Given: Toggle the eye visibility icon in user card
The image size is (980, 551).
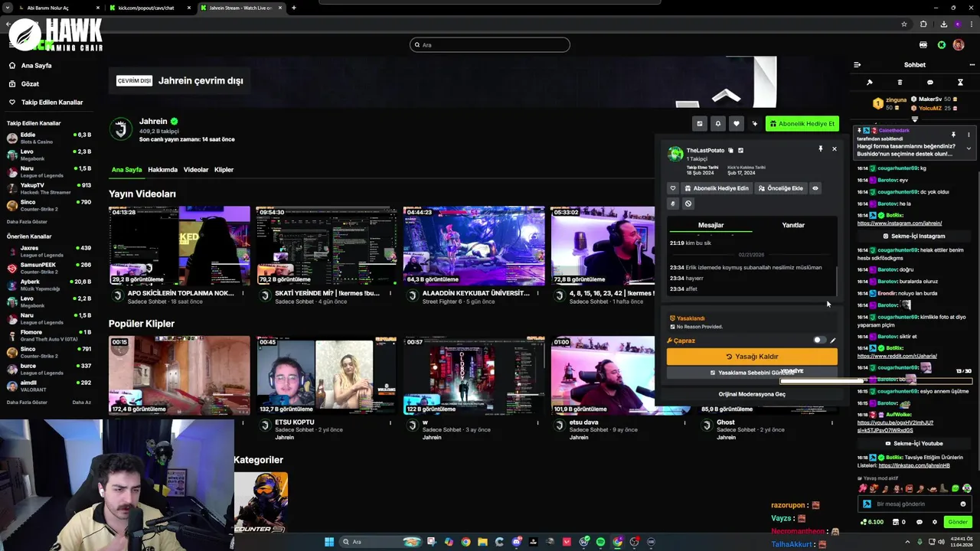Looking at the screenshot, I should (x=815, y=188).
